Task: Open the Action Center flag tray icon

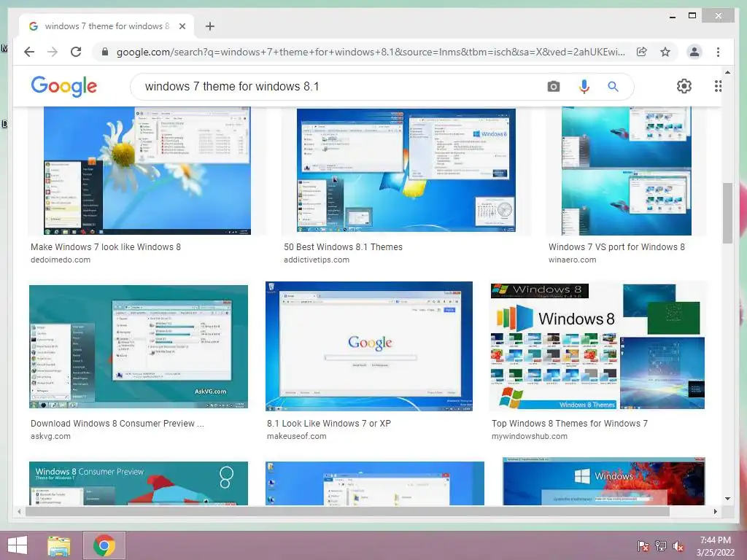Action: [x=643, y=546]
